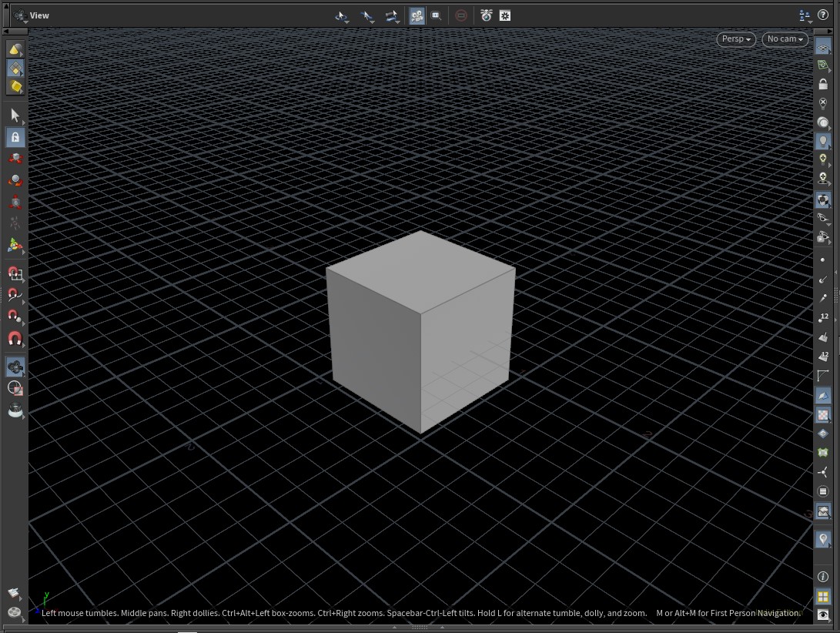Image resolution: width=840 pixels, height=633 pixels.
Task: Open the Handles tool colorful triangle icon
Action: (x=15, y=246)
